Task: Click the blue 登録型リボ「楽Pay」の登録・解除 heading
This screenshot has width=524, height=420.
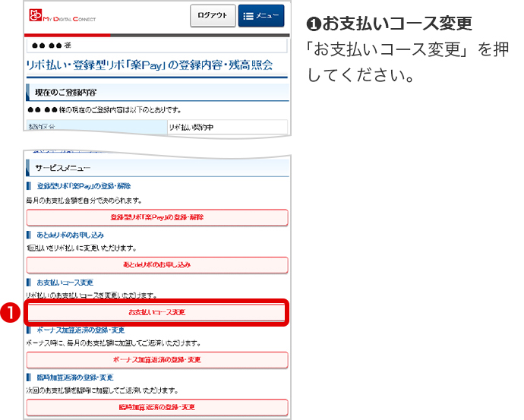Action: tap(84, 187)
